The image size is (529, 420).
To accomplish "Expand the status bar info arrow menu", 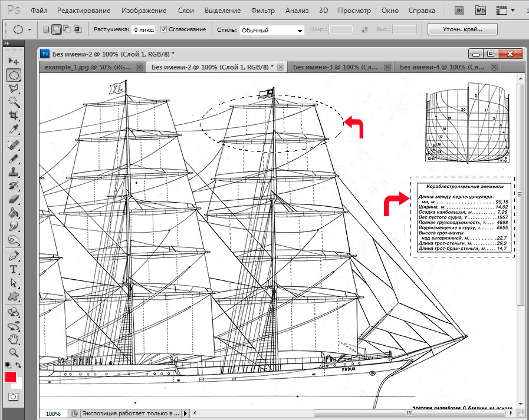I will click(186, 414).
